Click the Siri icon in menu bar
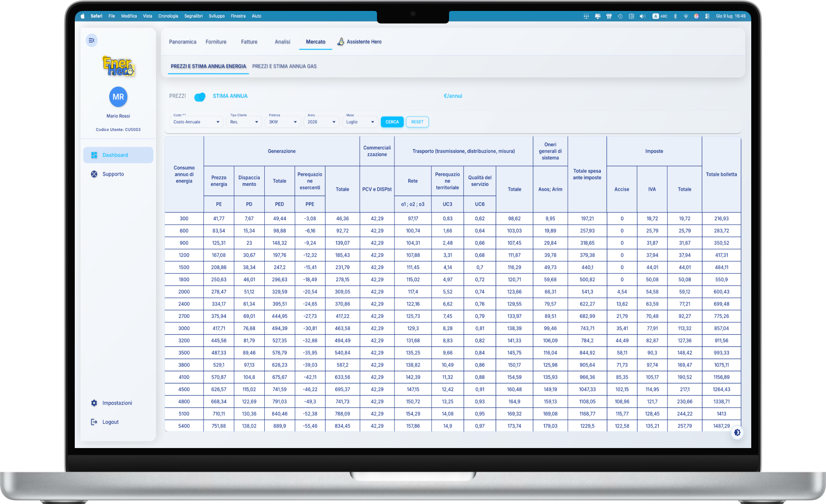Image resolution: width=826 pixels, height=504 pixels. 696,16
